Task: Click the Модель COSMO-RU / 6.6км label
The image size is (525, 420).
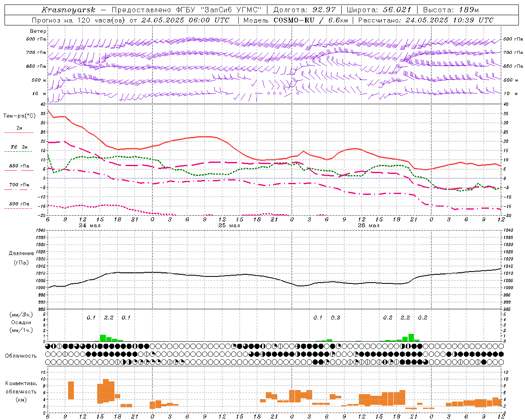Action: point(295,20)
